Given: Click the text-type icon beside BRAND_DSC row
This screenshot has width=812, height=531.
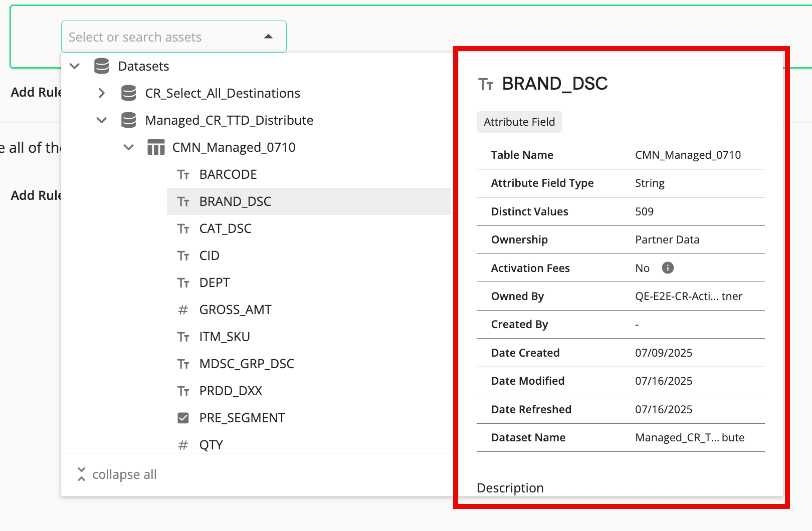Looking at the screenshot, I should click(x=183, y=201).
